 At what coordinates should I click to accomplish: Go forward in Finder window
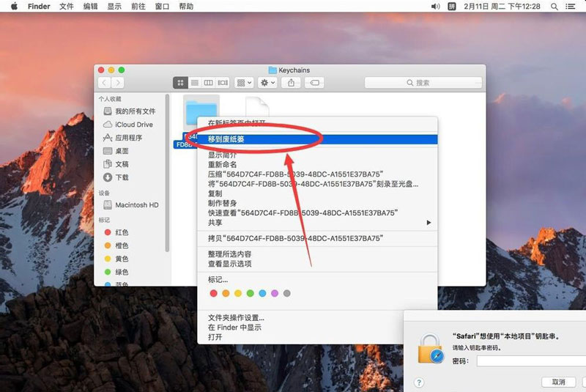(118, 83)
